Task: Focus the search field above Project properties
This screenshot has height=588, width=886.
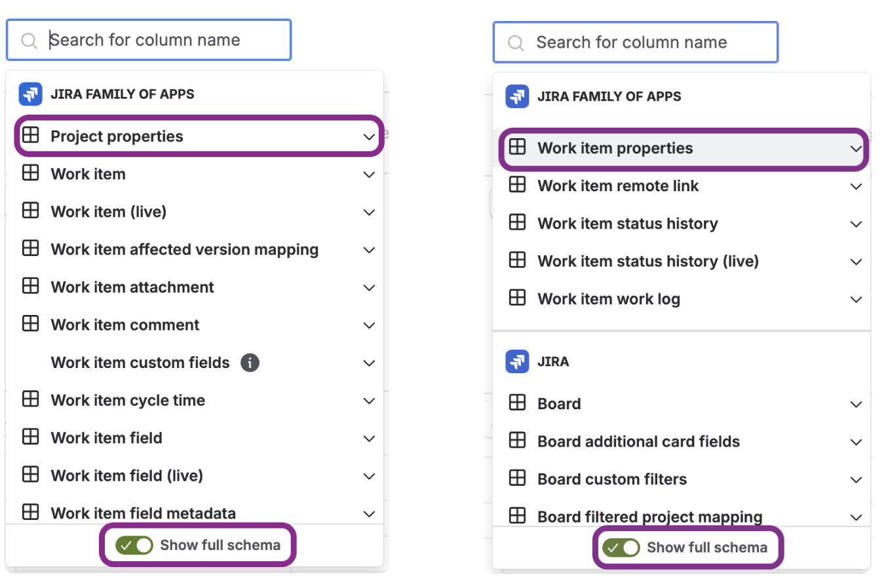Action: coord(149,40)
